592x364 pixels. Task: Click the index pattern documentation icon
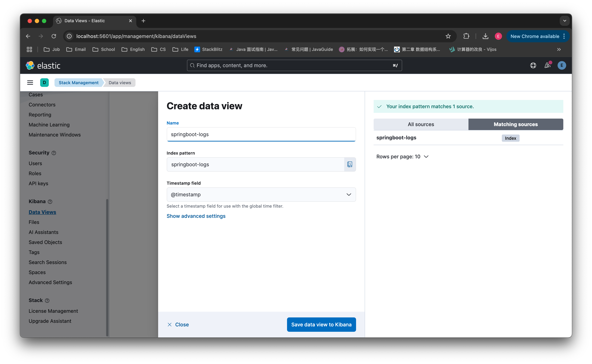350,164
